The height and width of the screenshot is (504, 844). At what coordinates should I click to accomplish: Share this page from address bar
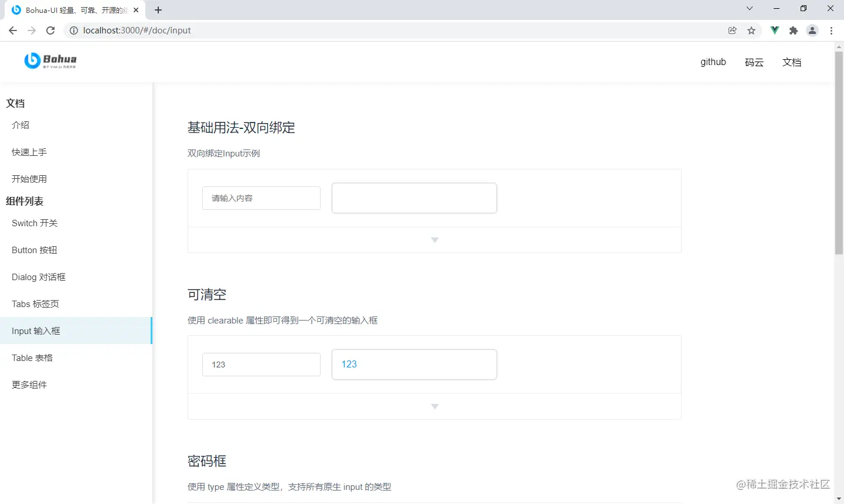coord(733,30)
